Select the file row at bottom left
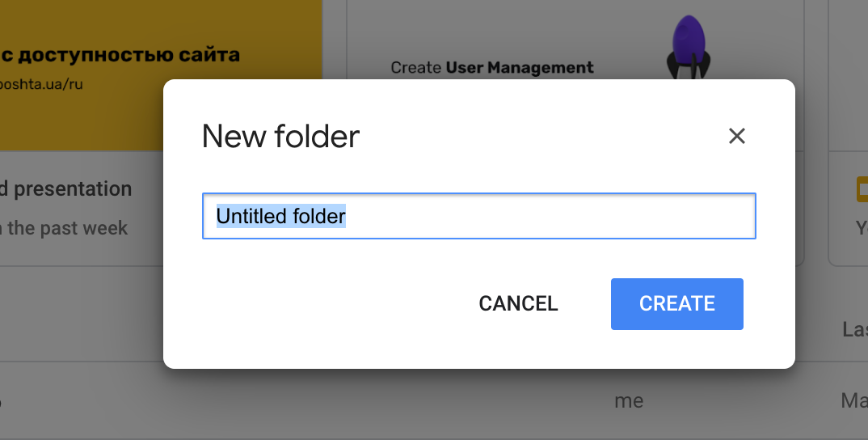This screenshot has width=868, height=440. [81, 400]
